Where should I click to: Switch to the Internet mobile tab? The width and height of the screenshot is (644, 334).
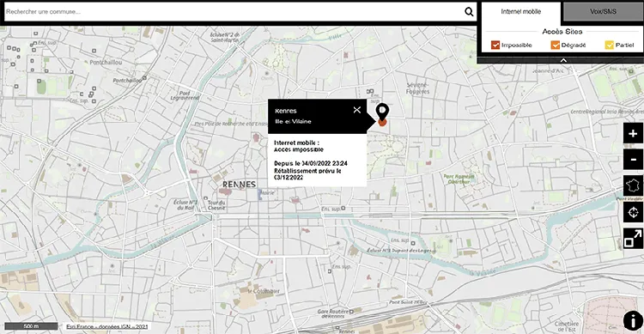[x=521, y=12]
